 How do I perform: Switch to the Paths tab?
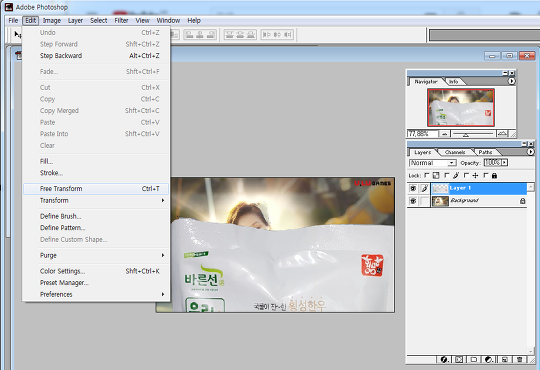(485, 152)
